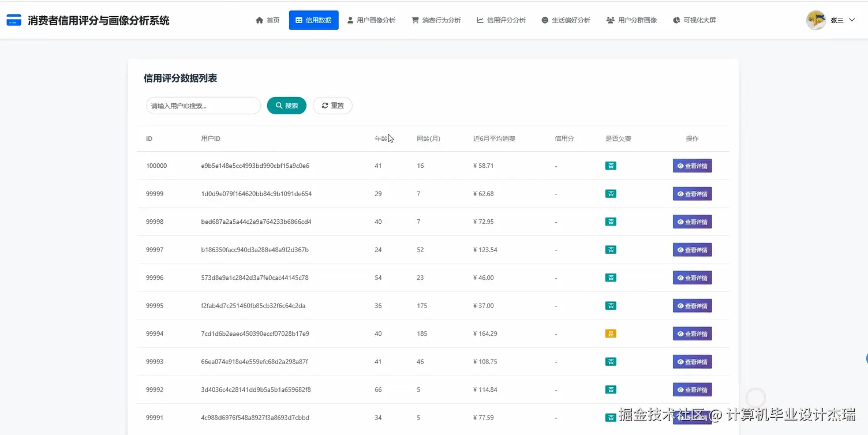Image resolution: width=868 pixels, height=435 pixels.
Task: Click network age value 175
Action: (422, 306)
